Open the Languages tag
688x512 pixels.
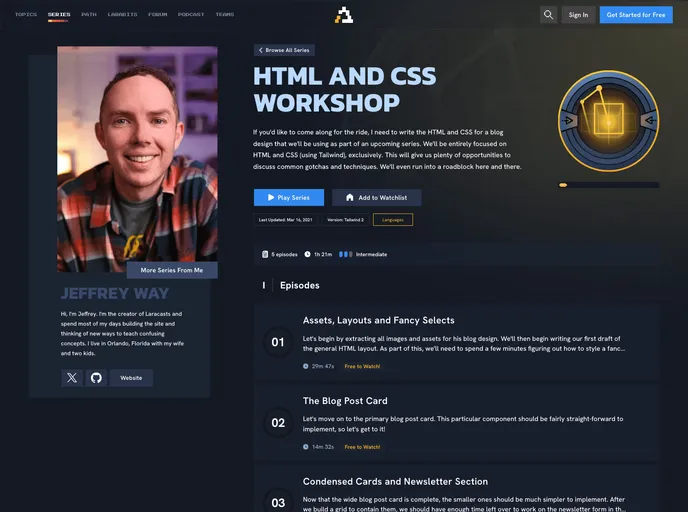pyautogui.click(x=393, y=220)
